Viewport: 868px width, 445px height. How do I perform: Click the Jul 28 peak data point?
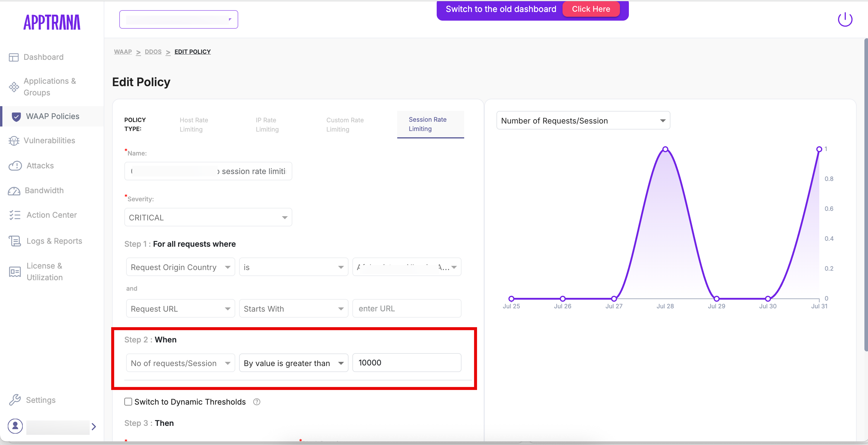point(665,149)
